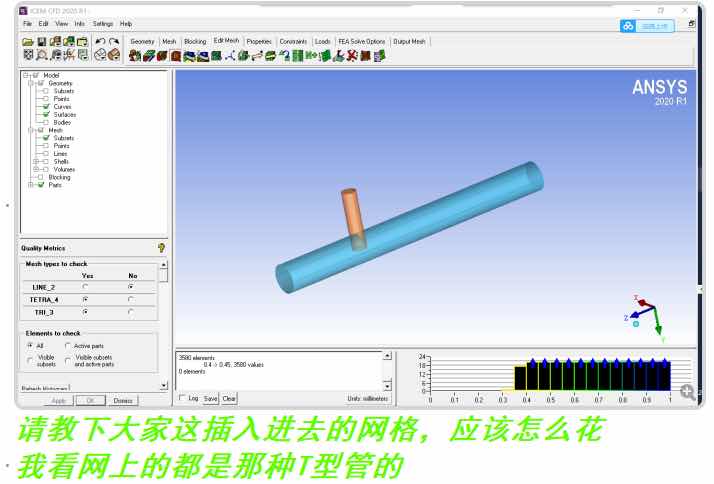The image size is (714, 484).
Task: Click the Measure Distance icon
Action: point(56,55)
